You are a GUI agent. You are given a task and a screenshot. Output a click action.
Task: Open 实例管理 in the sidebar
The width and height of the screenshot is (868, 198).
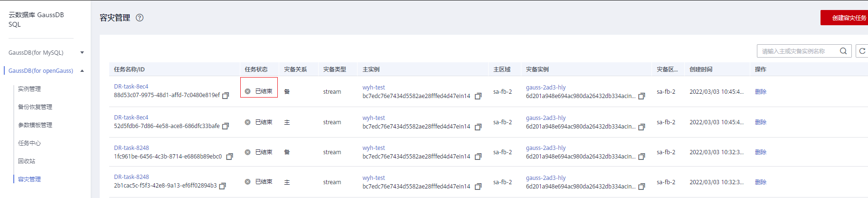coord(29,89)
